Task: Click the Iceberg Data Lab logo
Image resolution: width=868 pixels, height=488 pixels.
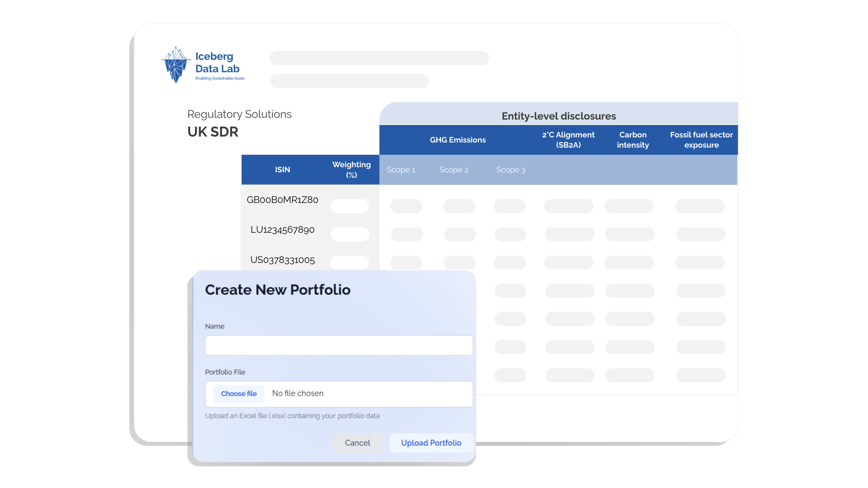Action: click(x=203, y=65)
